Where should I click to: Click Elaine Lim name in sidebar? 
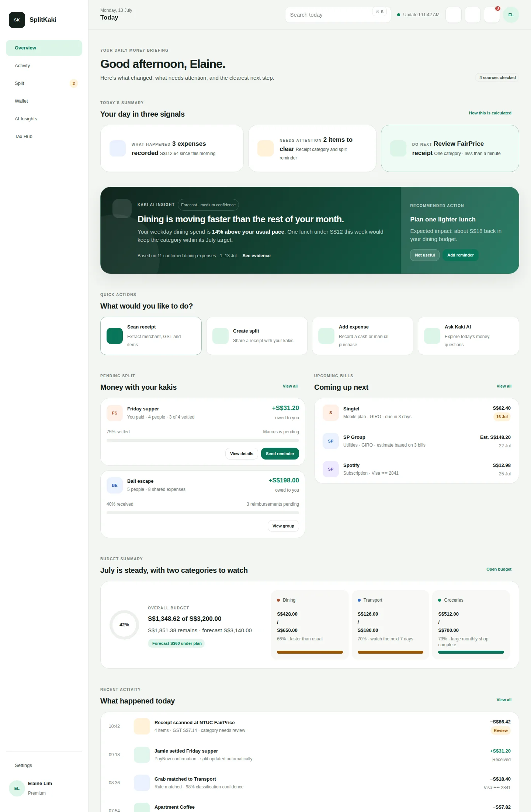click(x=40, y=784)
